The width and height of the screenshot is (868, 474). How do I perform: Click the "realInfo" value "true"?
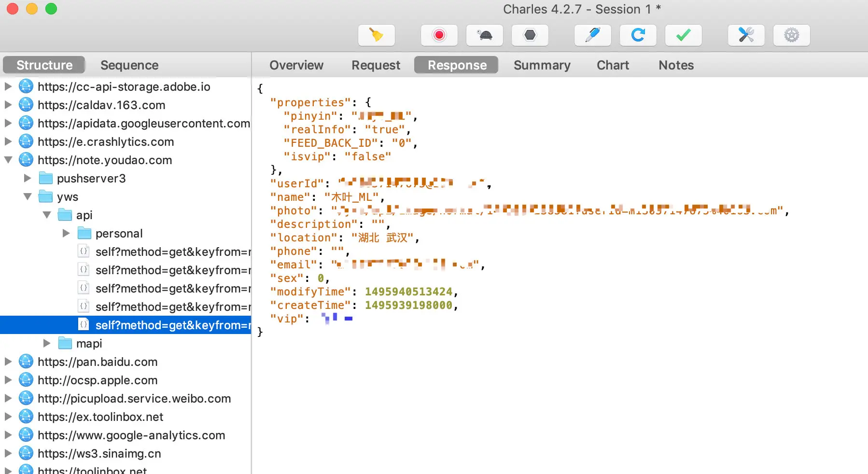[385, 130]
